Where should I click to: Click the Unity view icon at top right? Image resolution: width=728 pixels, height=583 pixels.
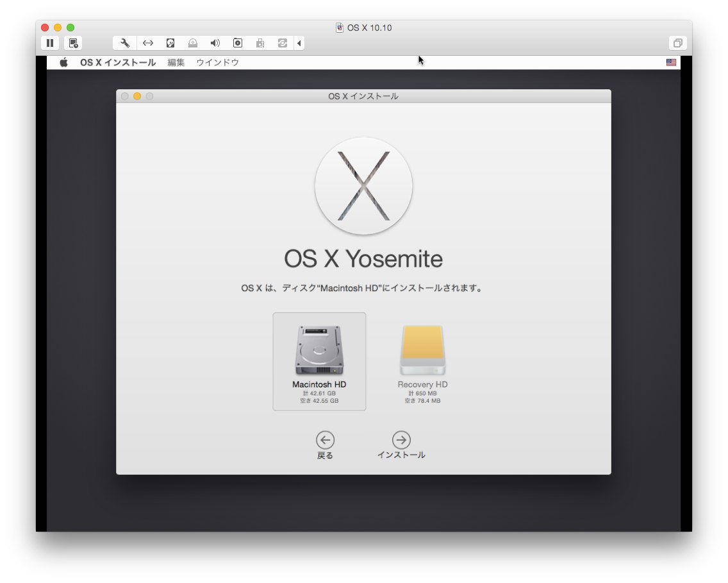(x=678, y=43)
